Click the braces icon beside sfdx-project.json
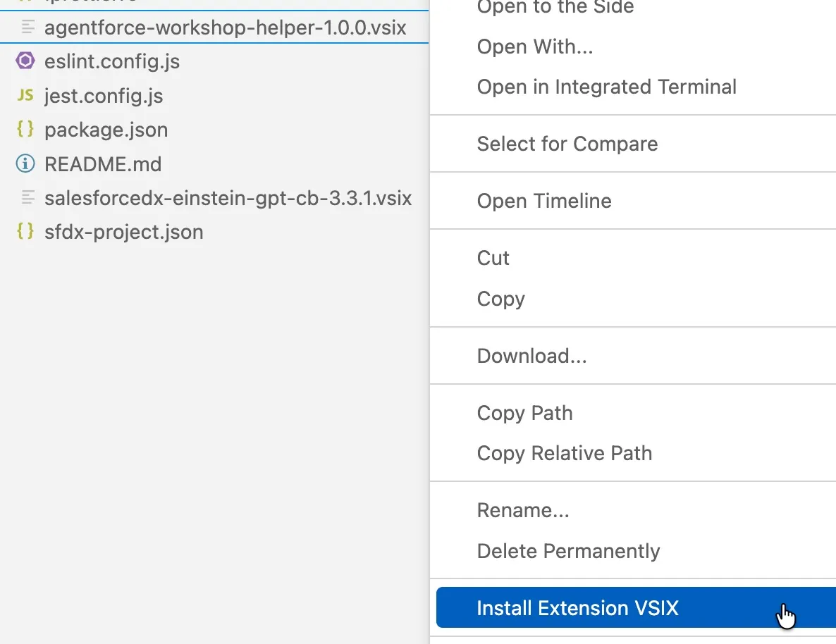This screenshot has width=836, height=644. click(x=25, y=231)
